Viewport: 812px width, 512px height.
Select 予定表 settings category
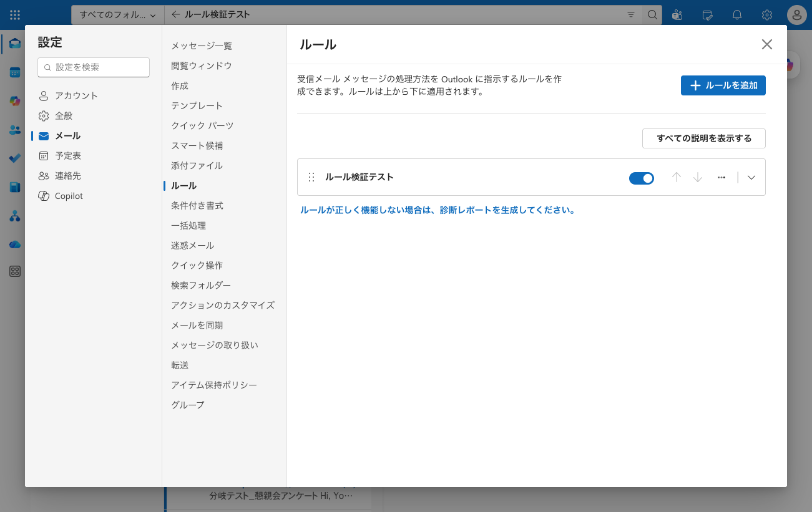click(x=94, y=156)
